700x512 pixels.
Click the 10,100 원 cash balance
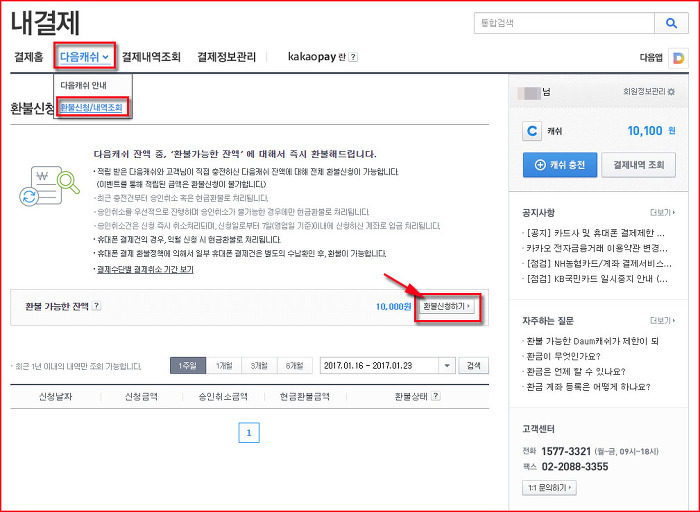(651, 131)
